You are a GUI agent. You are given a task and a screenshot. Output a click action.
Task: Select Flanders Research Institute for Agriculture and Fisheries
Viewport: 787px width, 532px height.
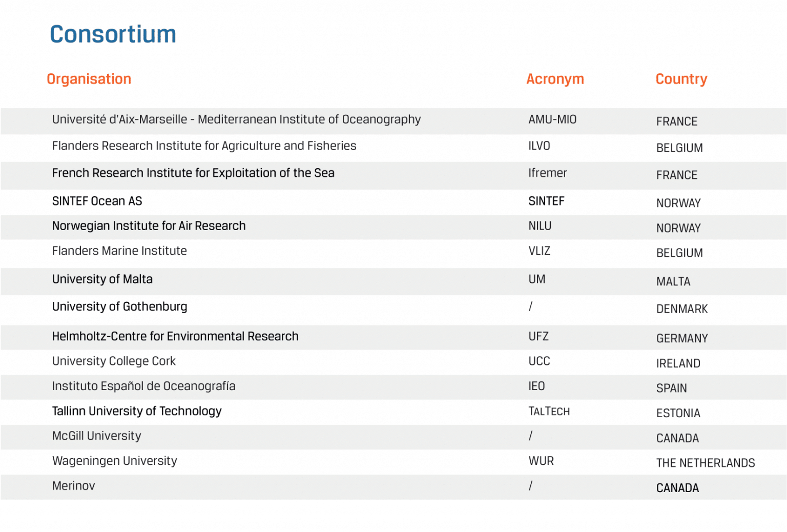pyautogui.click(x=204, y=146)
